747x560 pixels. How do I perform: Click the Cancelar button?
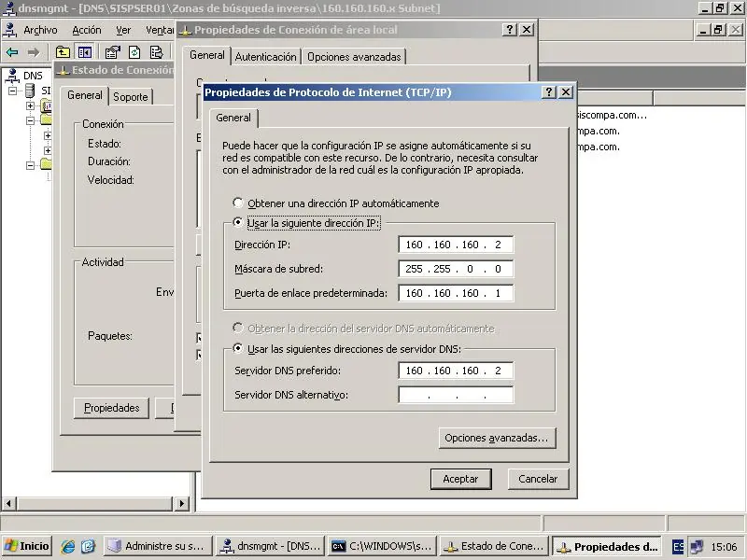pyautogui.click(x=538, y=479)
